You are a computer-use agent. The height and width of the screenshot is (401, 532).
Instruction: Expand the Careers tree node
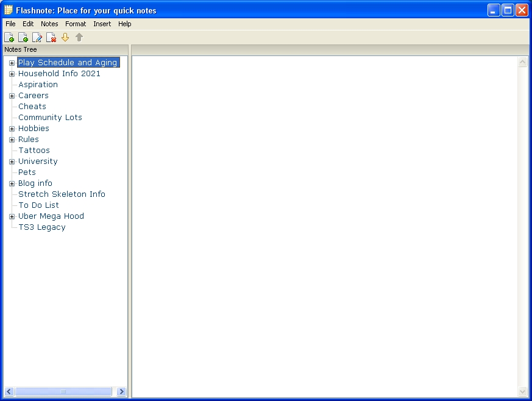12,96
